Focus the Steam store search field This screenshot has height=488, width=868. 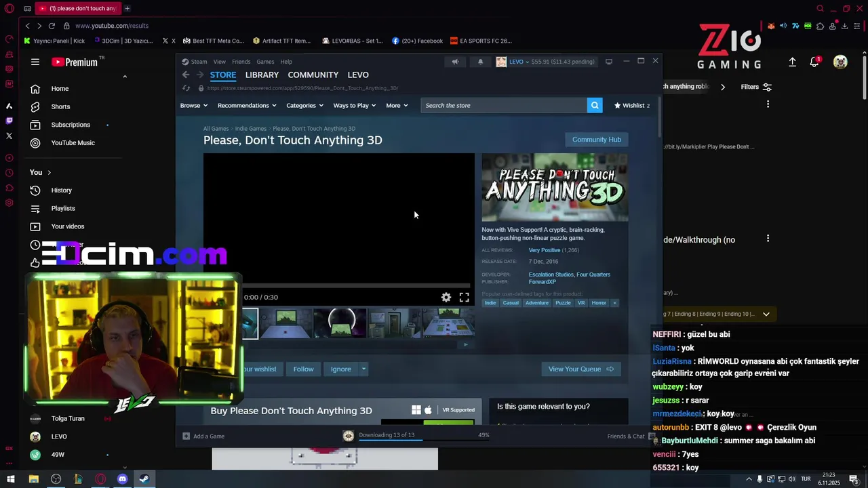coord(504,105)
